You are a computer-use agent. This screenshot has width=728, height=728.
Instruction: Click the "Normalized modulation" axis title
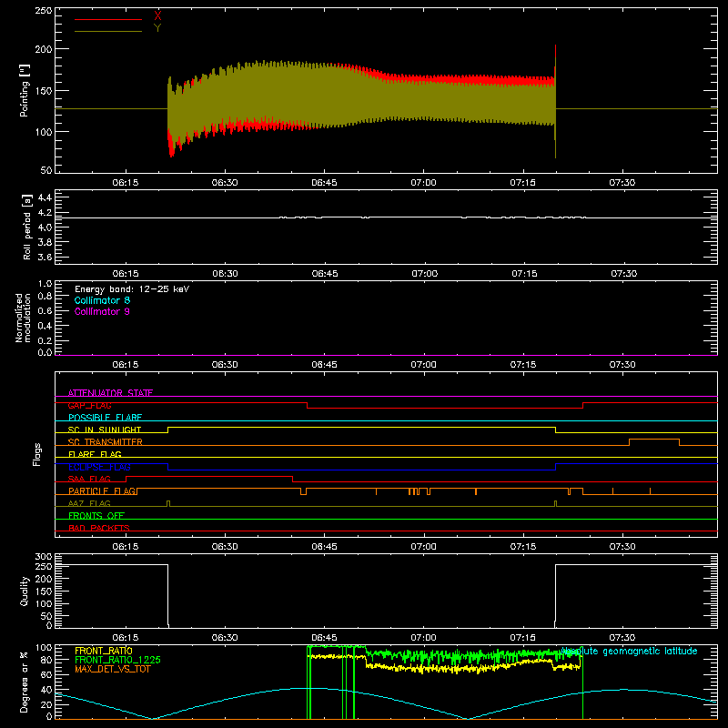(x=23, y=318)
